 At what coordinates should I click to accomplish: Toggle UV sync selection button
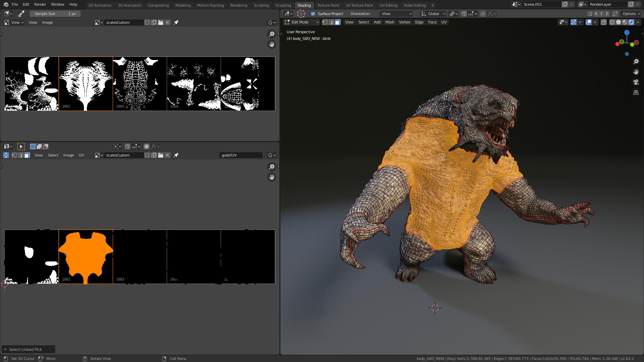coord(6,155)
